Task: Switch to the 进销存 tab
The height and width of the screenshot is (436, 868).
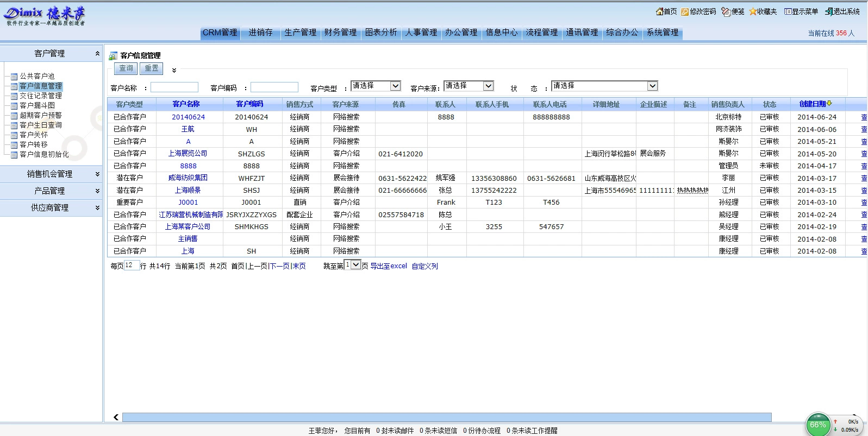Action: coord(260,33)
